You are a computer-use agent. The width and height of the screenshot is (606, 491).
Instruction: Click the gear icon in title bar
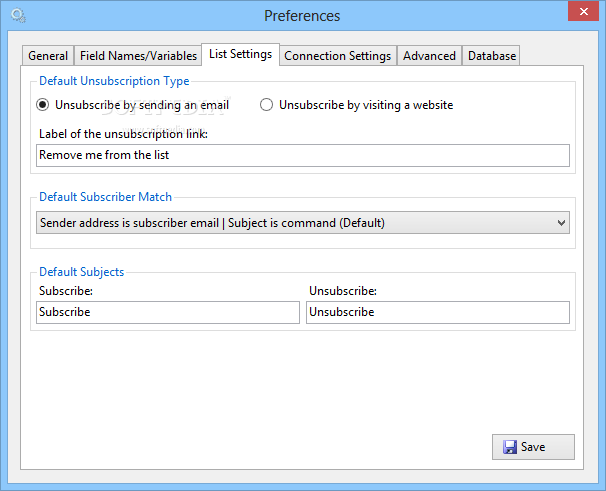[18, 16]
